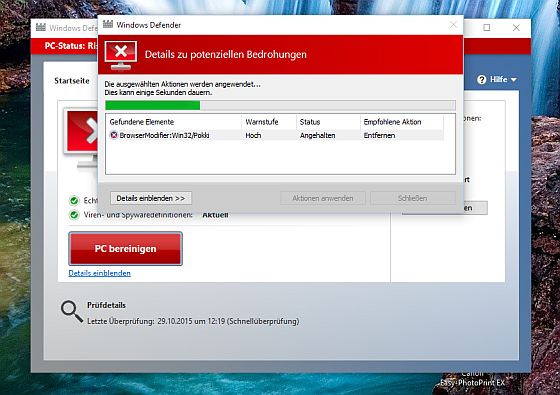Click the Hoch warning level cell
Screen dimensions: 560x395
[x=253, y=135]
